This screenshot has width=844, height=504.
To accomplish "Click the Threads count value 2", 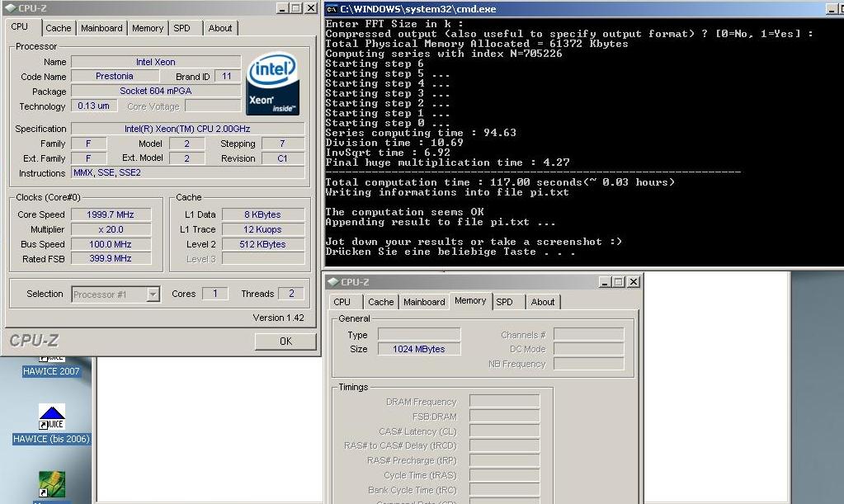I will [x=291, y=294].
